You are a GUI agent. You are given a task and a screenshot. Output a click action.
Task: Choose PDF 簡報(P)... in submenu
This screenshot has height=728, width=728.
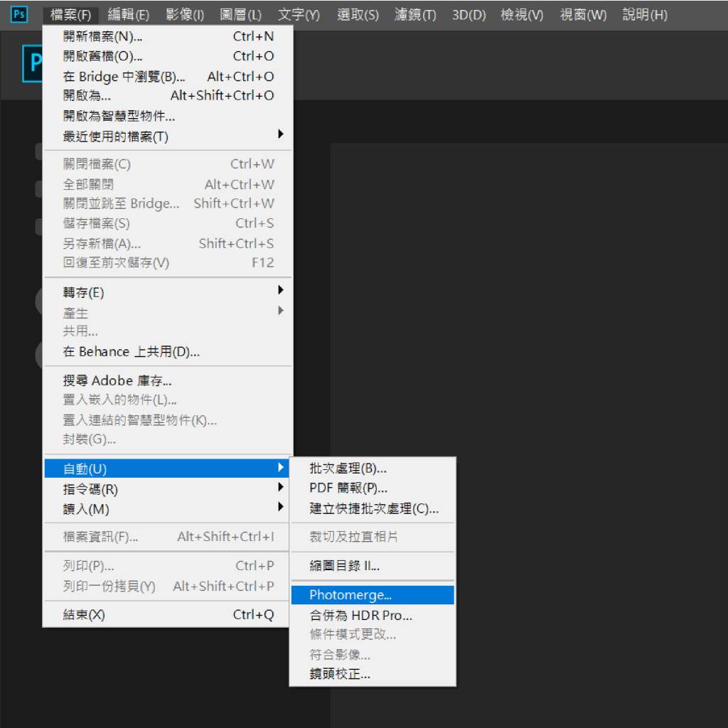pos(373,488)
